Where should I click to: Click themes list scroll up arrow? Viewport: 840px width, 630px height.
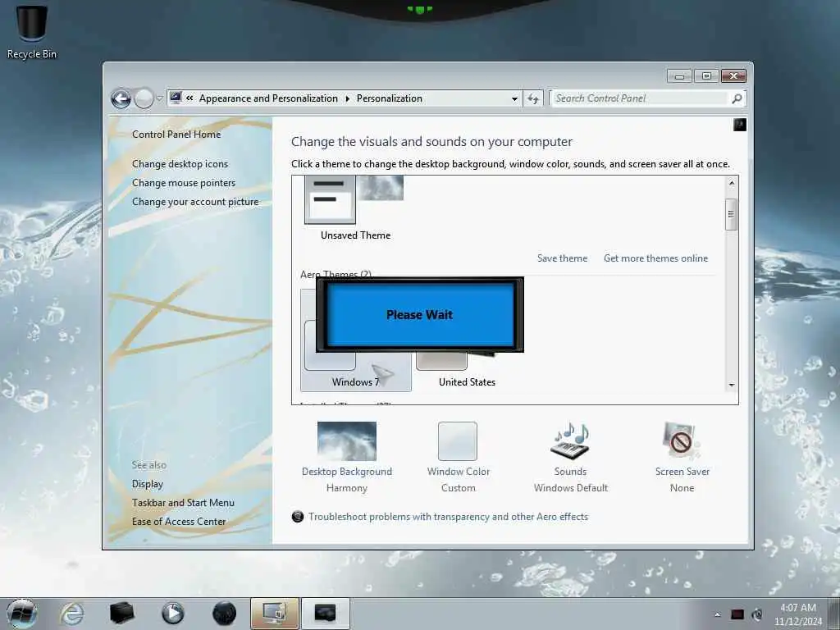click(731, 183)
